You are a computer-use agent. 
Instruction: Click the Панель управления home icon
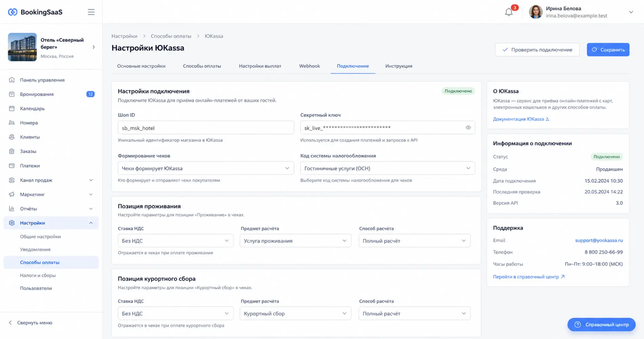(x=12, y=80)
